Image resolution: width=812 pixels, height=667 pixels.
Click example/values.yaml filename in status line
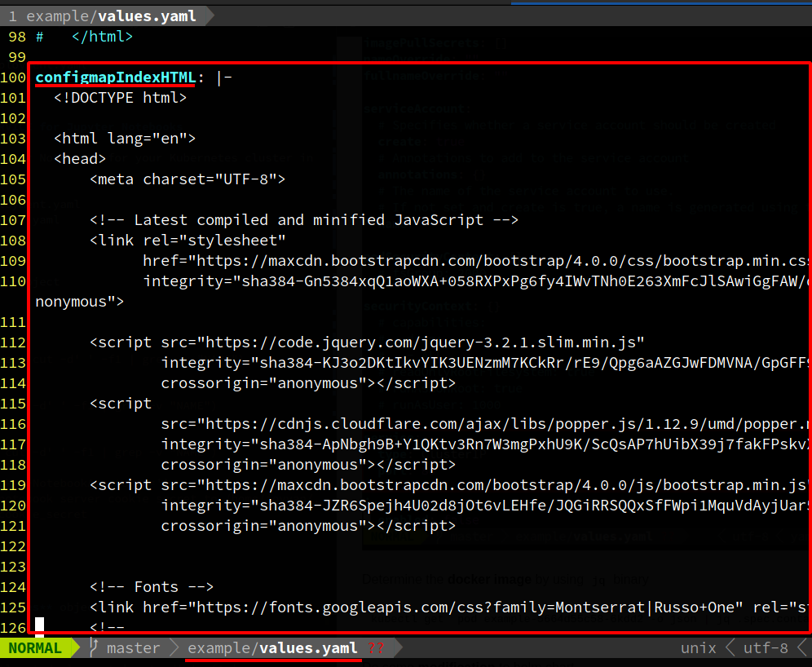pos(272,648)
